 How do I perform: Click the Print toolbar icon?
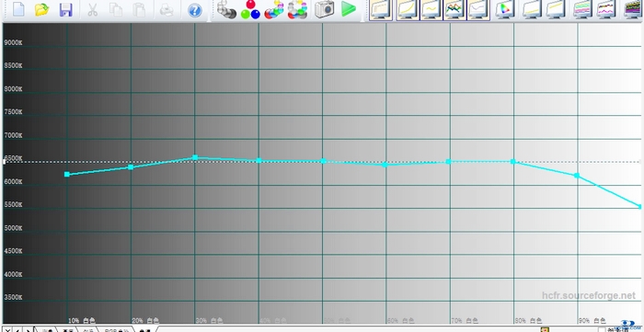click(166, 10)
